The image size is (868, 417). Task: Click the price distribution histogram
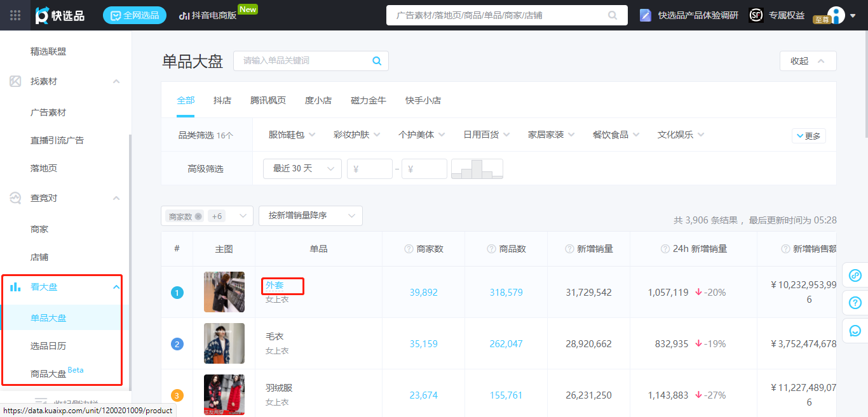(x=477, y=169)
